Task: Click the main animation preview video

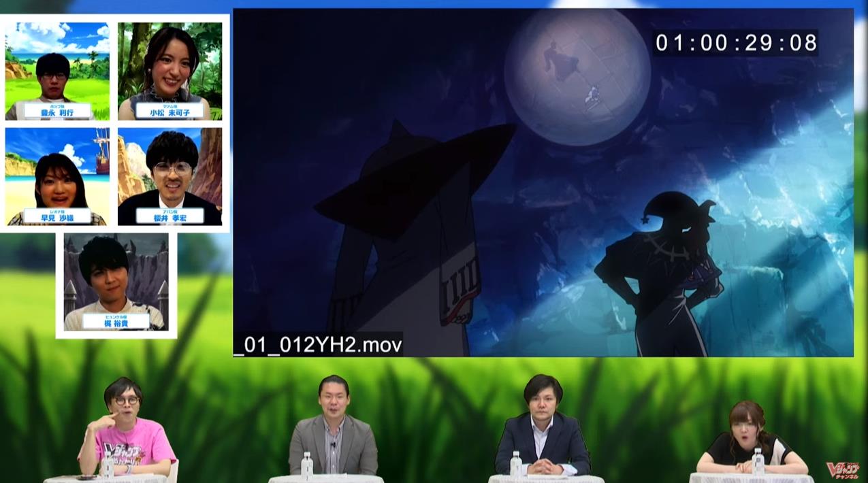Action: point(543,182)
